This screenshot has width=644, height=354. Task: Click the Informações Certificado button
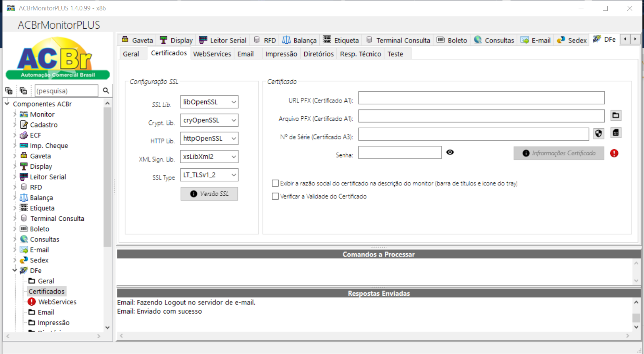pyautogui.click(x=559, y=153)
